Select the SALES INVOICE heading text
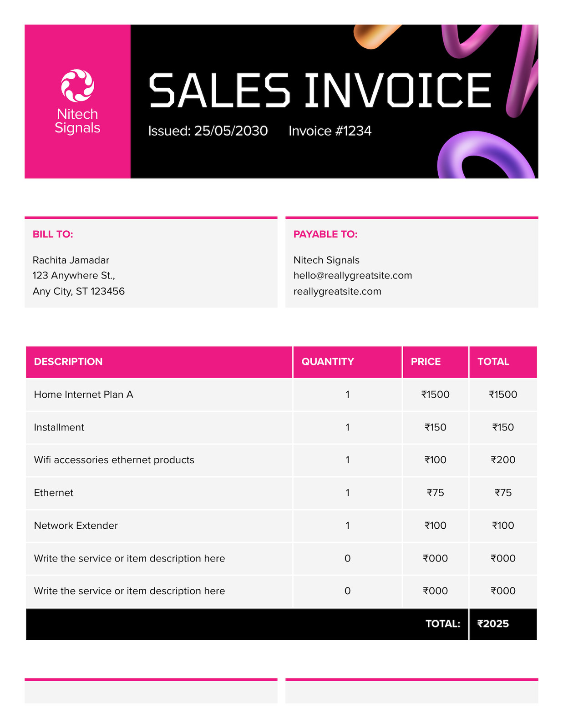The image size is (563, 728). point(320,90)
